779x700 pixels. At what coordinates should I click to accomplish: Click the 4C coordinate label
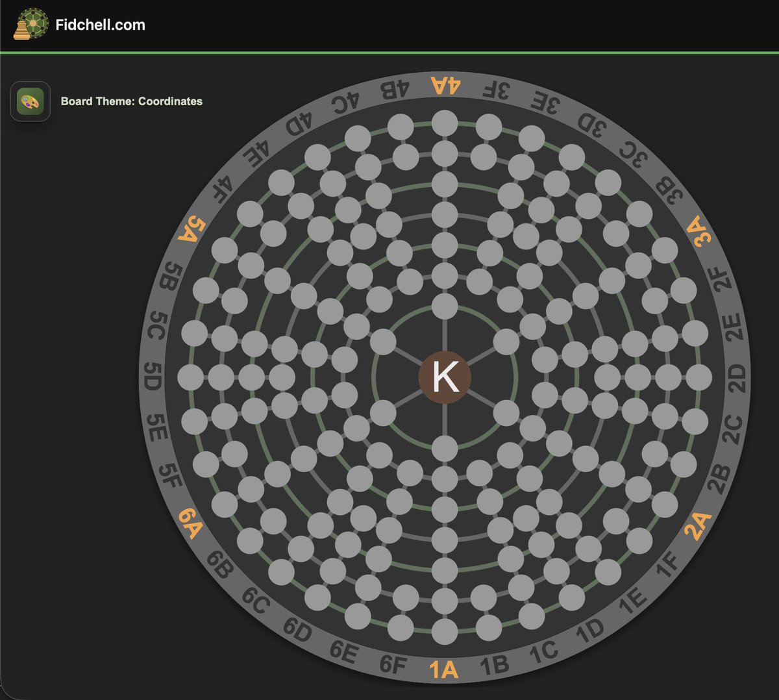[x=345, y=102]
